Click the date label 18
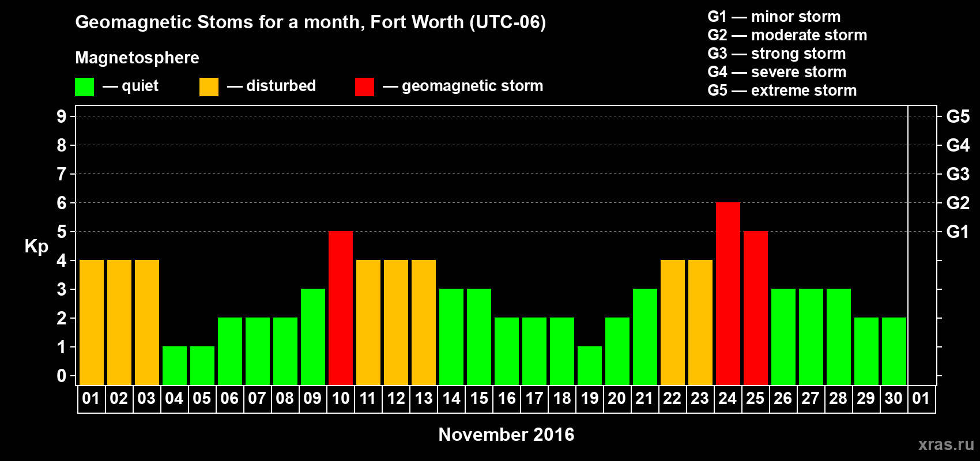 [x=562, y=399]
